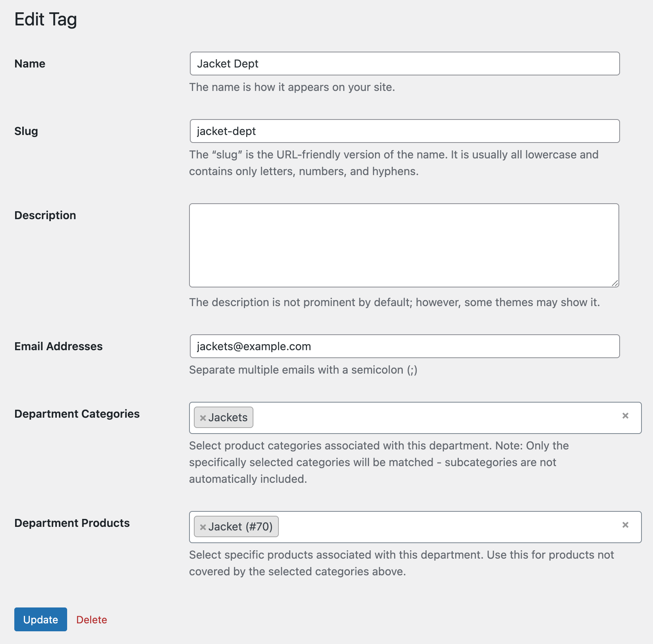The height and width of the screenshot is (644, 653).
Task: Select the Email Addresses field
Action: (404, 346)
